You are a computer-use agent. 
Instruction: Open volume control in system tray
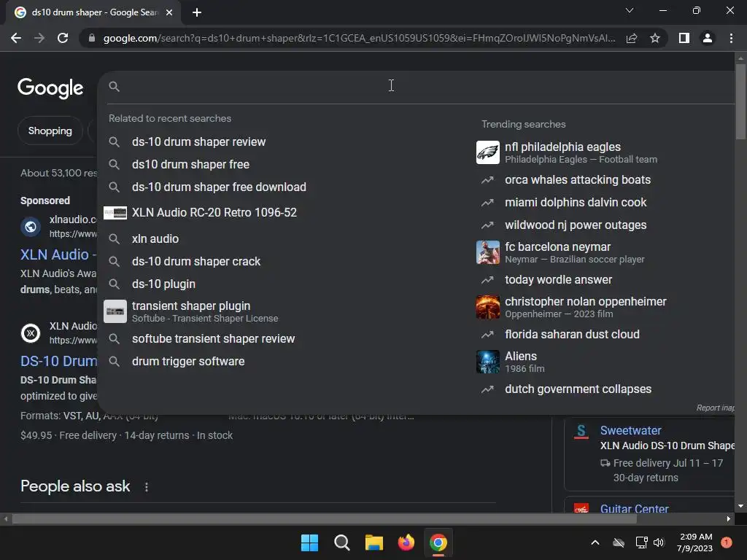click(x=659, y=542)
